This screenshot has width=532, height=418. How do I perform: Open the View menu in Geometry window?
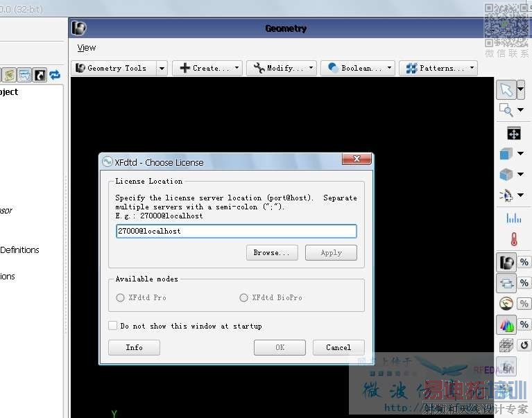[86, 48]
